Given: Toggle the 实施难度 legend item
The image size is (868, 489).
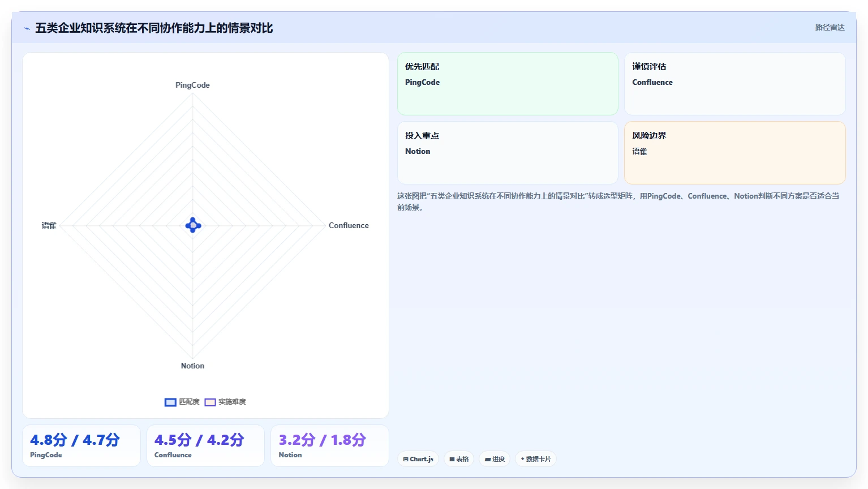Looking at the screenshot, I should click(225, 402).
